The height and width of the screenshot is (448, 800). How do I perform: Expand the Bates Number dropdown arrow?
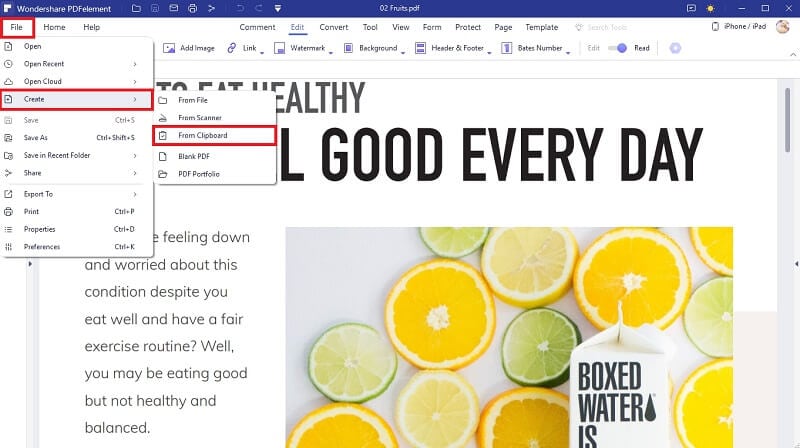568,52
